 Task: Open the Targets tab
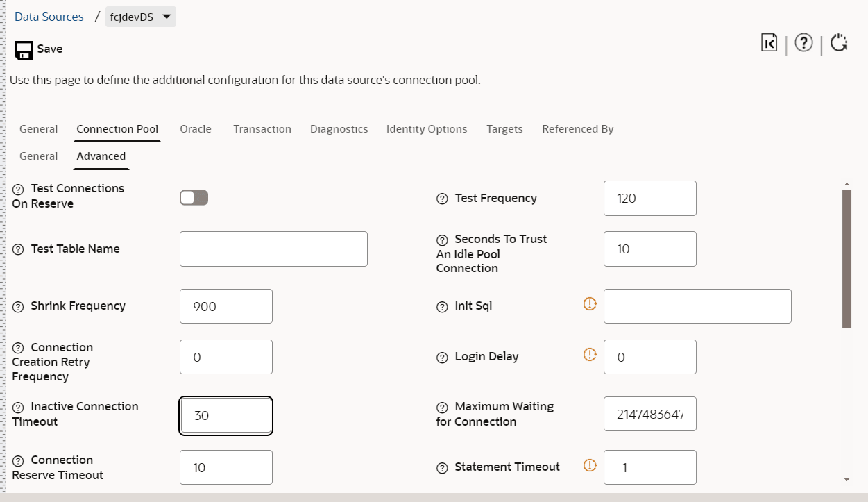coord(504,129)
